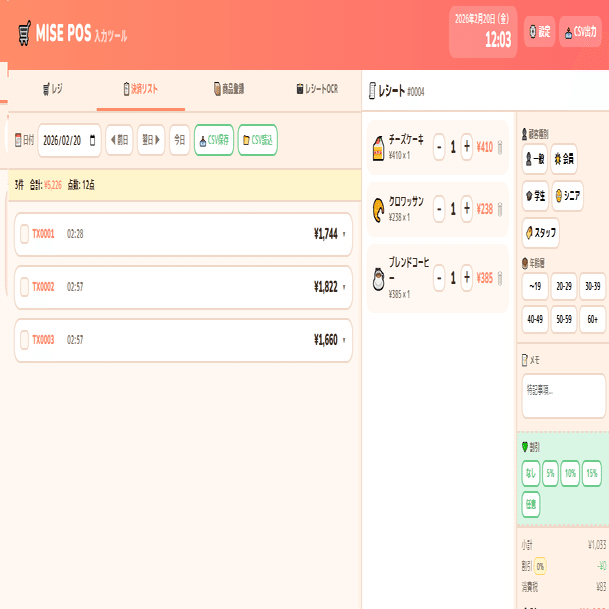Decrease チーズケーキ quantity with minus

(439, 147)
